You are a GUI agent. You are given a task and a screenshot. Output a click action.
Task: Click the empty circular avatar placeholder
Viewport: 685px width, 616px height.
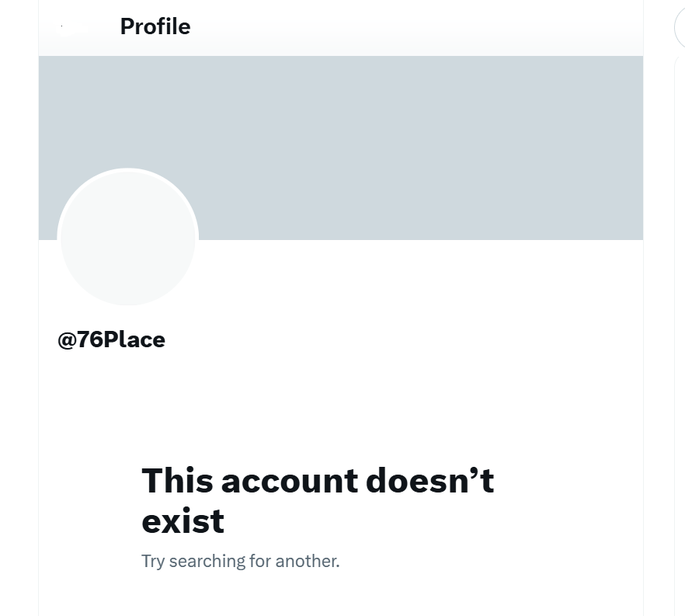pos(128,238)
